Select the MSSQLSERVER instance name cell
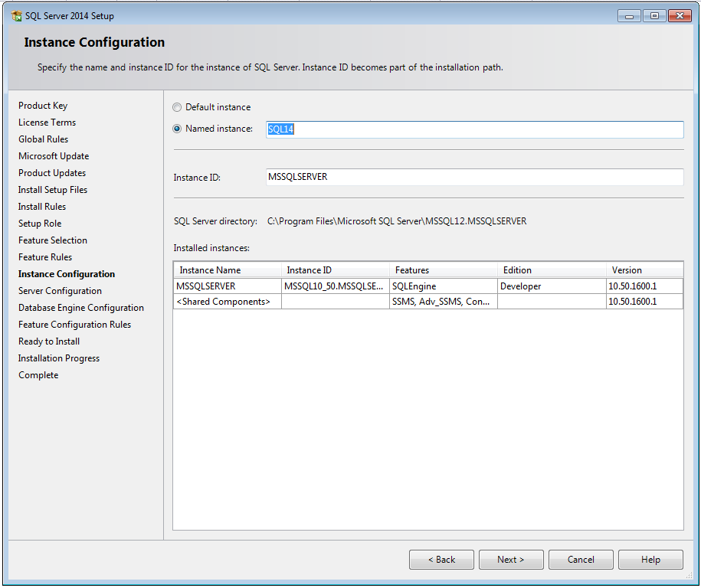This screenshot has height=588, width=701. [228, 286]
